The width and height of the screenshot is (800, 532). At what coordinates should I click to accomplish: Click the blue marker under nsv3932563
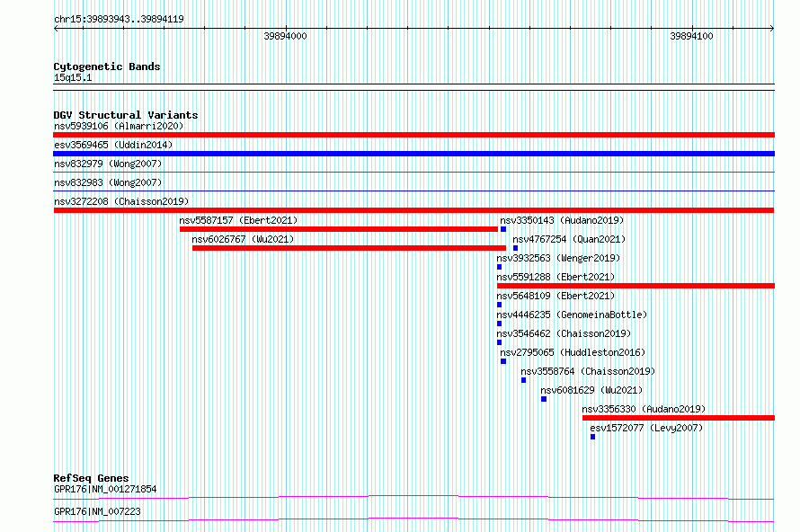coord(499,267)
